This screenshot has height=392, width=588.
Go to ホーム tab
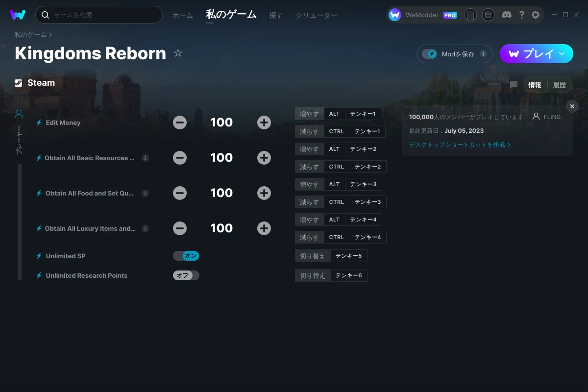coord(183,15)
